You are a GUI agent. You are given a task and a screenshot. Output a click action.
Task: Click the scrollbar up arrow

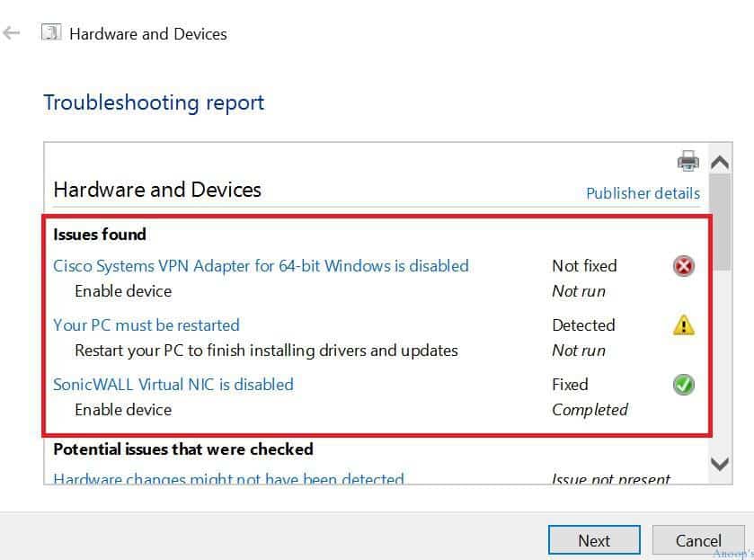click(x=720, y=163)
